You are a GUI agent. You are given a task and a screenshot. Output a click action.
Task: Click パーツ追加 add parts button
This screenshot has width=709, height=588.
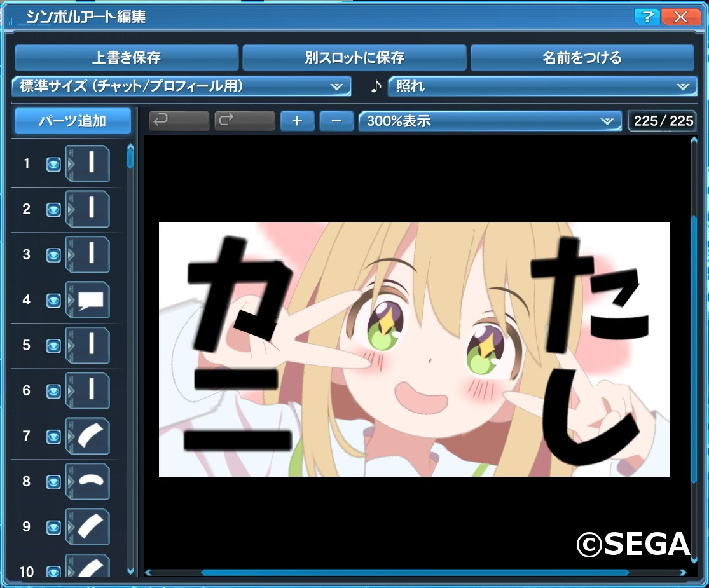coord(72,121)
